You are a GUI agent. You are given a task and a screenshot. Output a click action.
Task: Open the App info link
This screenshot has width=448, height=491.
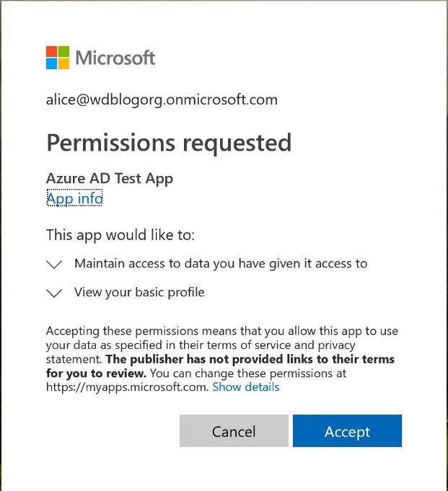click(x=74, y=198)
